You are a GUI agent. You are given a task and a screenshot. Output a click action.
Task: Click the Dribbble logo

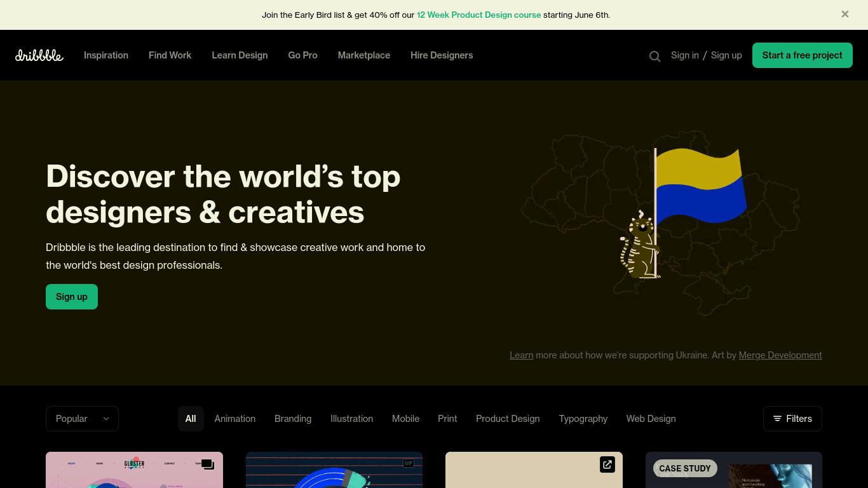click(39, 55)
